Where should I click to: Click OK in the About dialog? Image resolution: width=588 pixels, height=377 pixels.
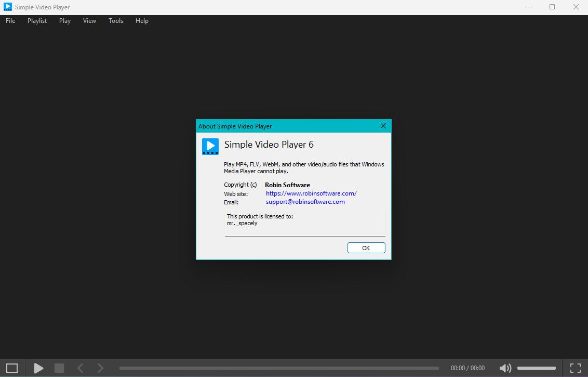click(366, 248)
